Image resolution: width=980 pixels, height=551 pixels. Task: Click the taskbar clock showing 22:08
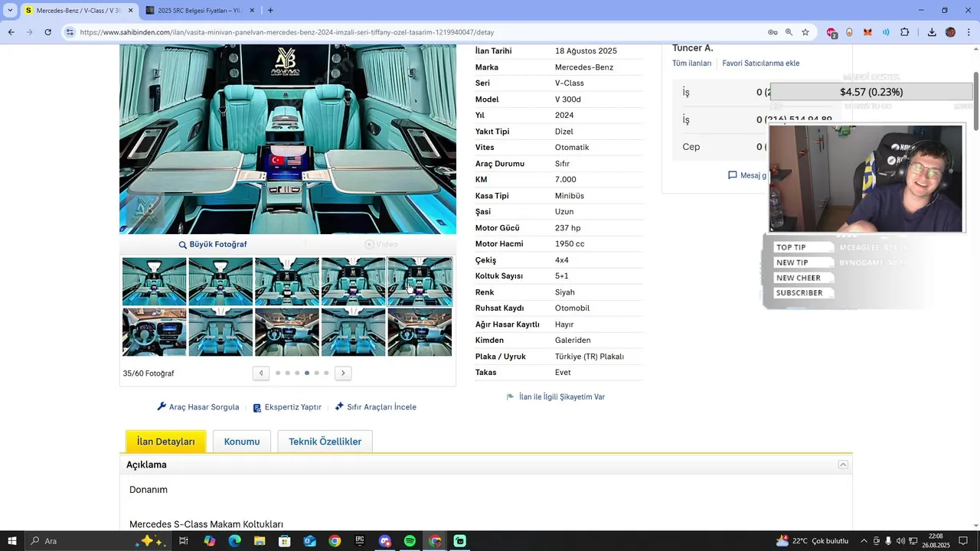938,541
